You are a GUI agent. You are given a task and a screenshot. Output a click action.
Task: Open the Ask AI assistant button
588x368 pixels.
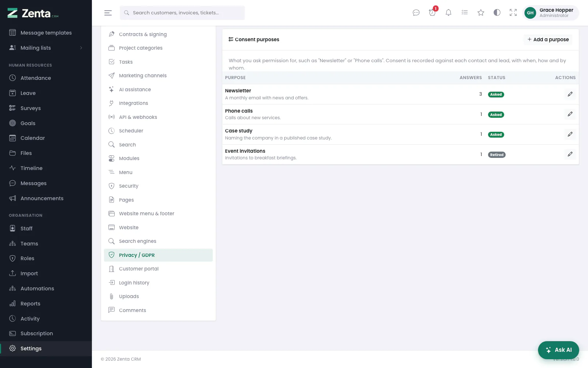coord(559,350)
